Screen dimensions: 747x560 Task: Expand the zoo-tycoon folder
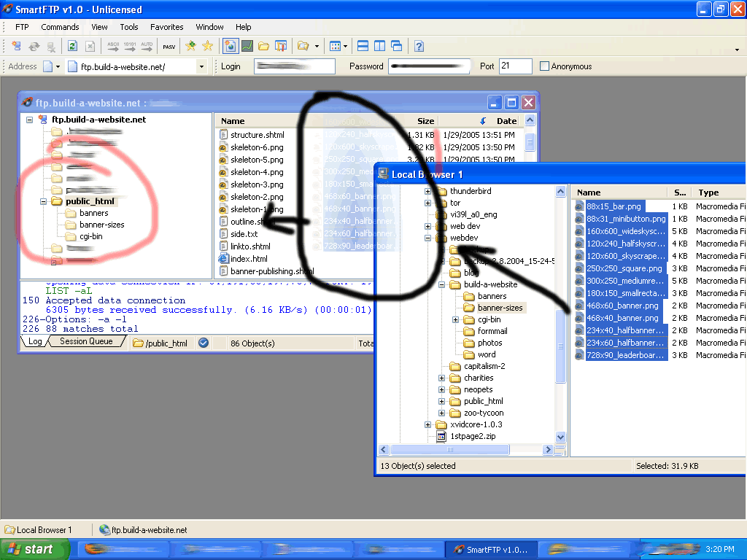(441, 413)
